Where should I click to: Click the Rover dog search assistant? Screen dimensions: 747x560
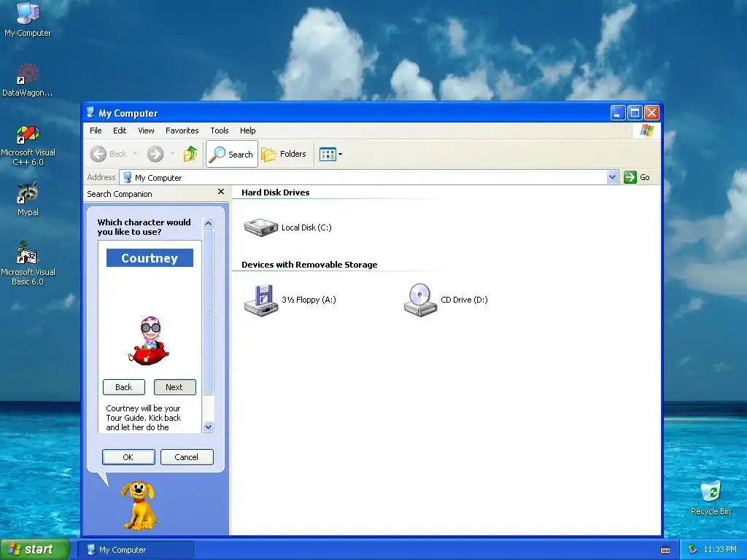click(138, 505)
